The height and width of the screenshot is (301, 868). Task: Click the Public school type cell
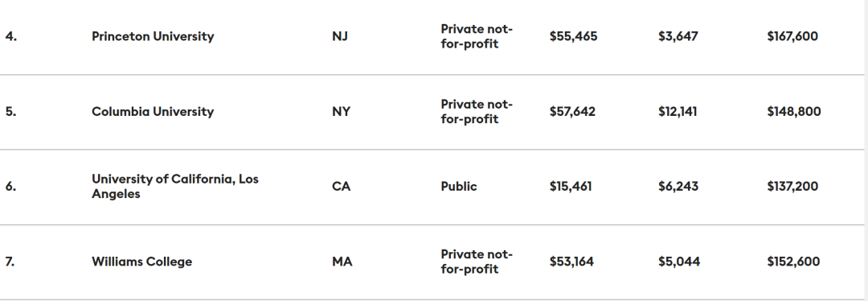(459, 187)
